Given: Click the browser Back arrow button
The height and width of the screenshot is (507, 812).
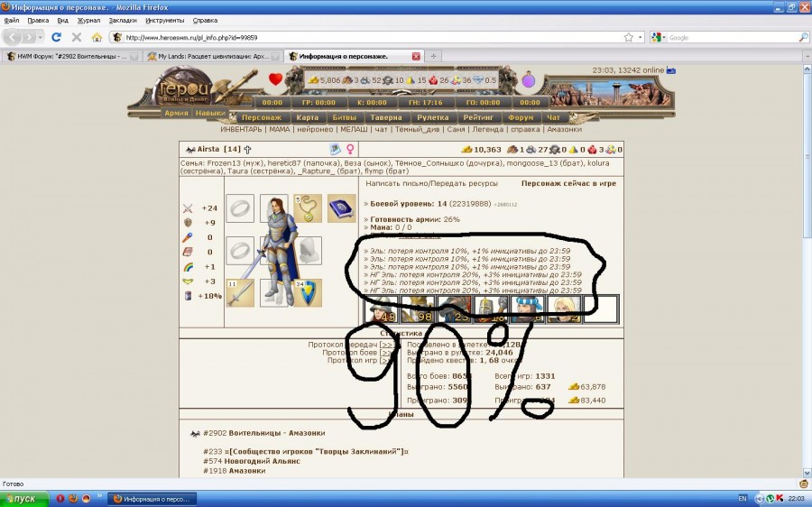Looking at the screenshot, I should click(x=13, y=37).
